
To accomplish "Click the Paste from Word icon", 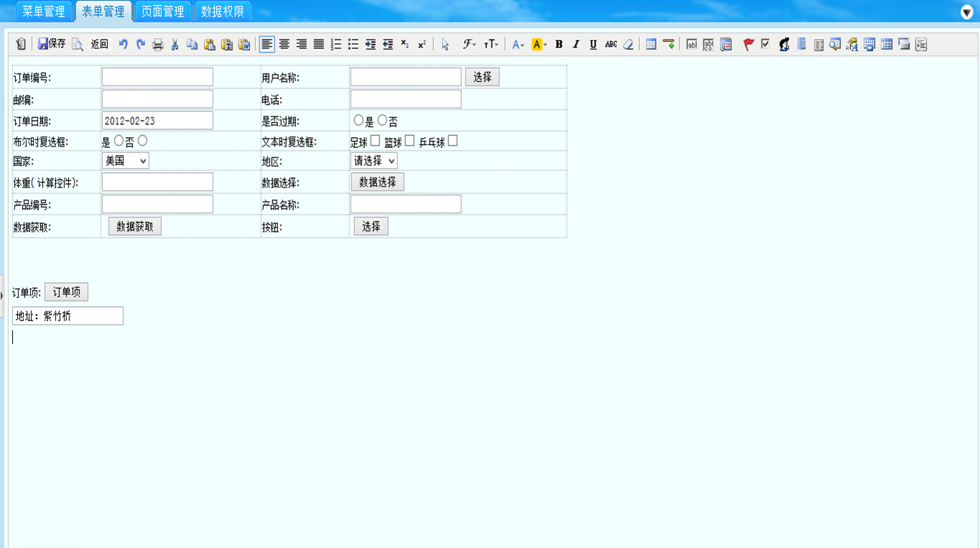I will (x=242, y=44).
